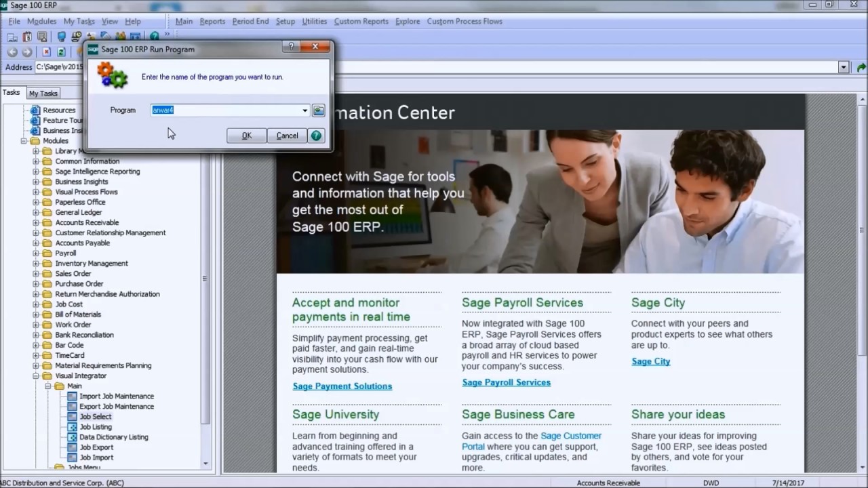Image resolution: width=868 pixels, height=488 pixels.
Task: Expand the Payroll module folder
Action: click(x=36, y=253)
